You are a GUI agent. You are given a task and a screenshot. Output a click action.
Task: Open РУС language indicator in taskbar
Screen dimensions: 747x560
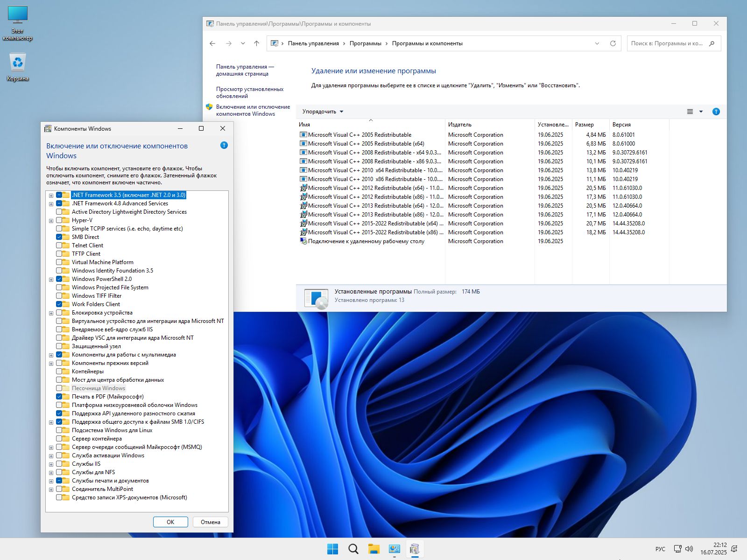(660, 549)
